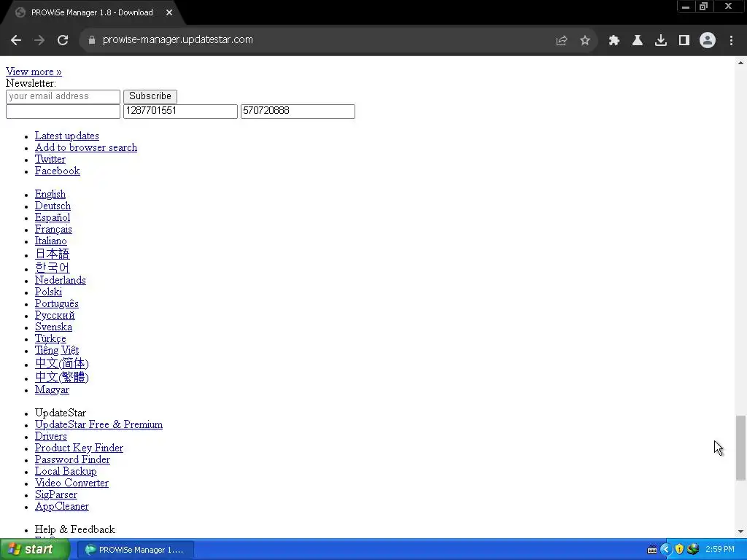Switch language to Tiếng Việt
Screen dimensions: 747x560
click(x=57, y=351)
